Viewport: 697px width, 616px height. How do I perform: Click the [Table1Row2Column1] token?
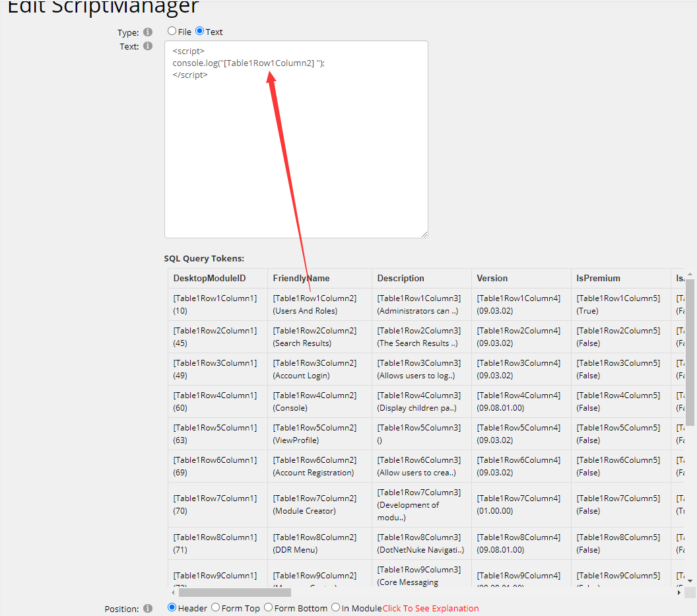[x=215, y=331]
